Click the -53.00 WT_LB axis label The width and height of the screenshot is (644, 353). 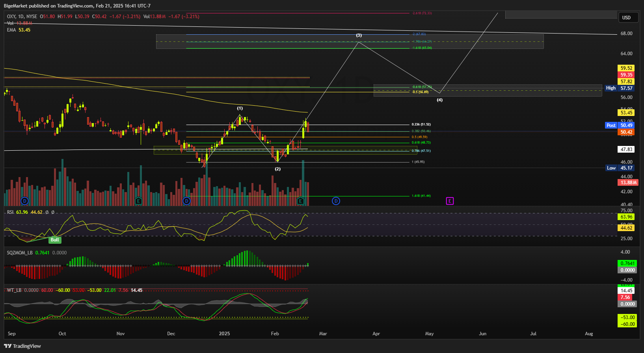(627, 318)
